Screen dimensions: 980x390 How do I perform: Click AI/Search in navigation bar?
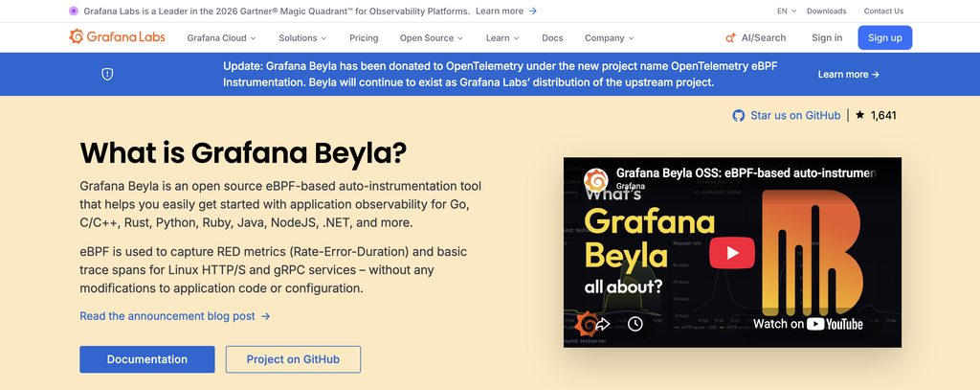[x=756, y=37]
